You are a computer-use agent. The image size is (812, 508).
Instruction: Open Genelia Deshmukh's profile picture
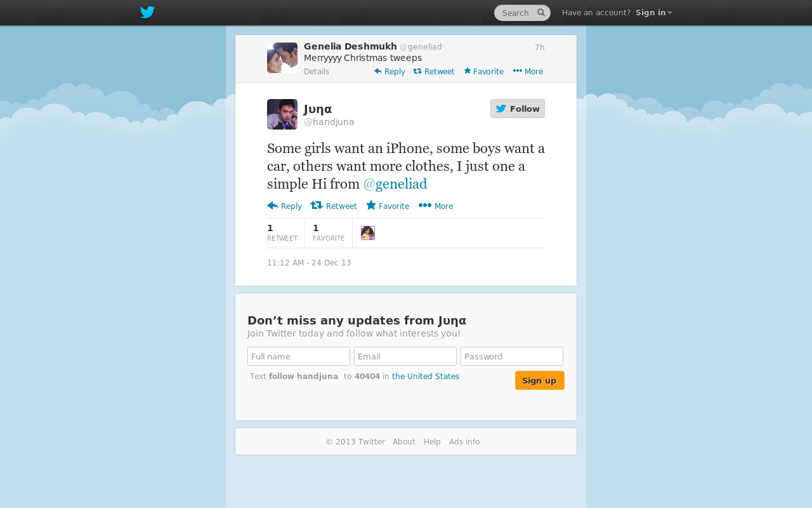(282, 58)
